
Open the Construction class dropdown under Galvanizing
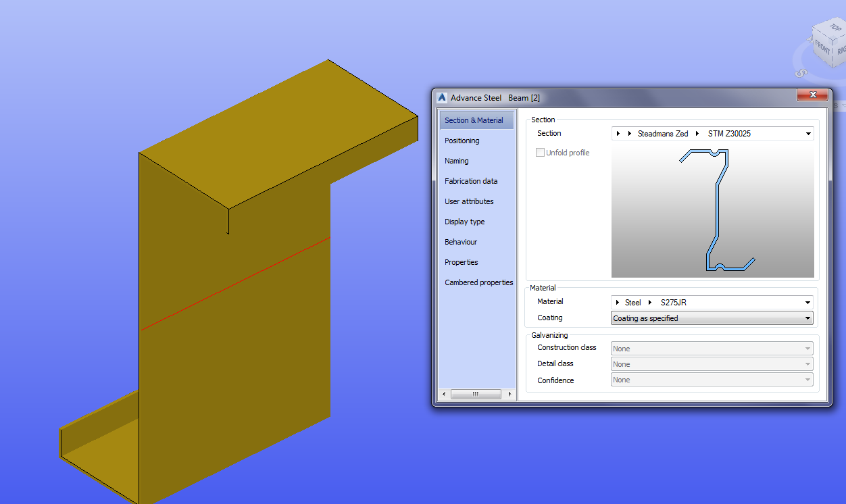[808, 348]
